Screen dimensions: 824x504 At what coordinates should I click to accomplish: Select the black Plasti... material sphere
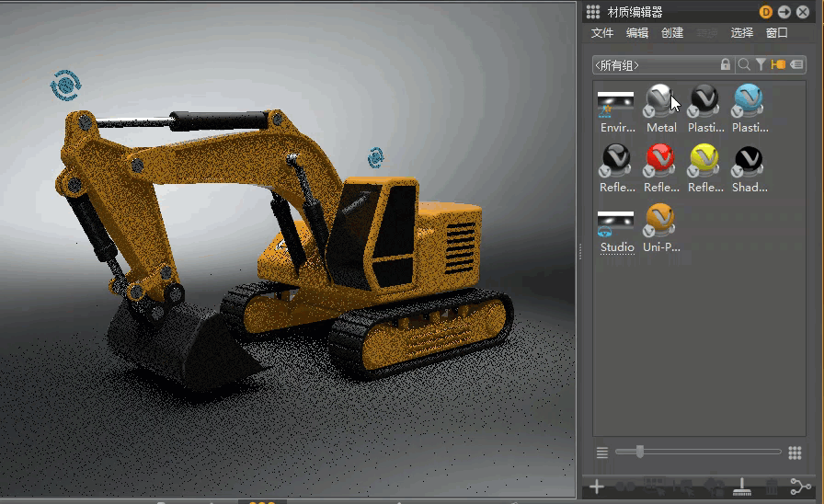coord(704,100)
